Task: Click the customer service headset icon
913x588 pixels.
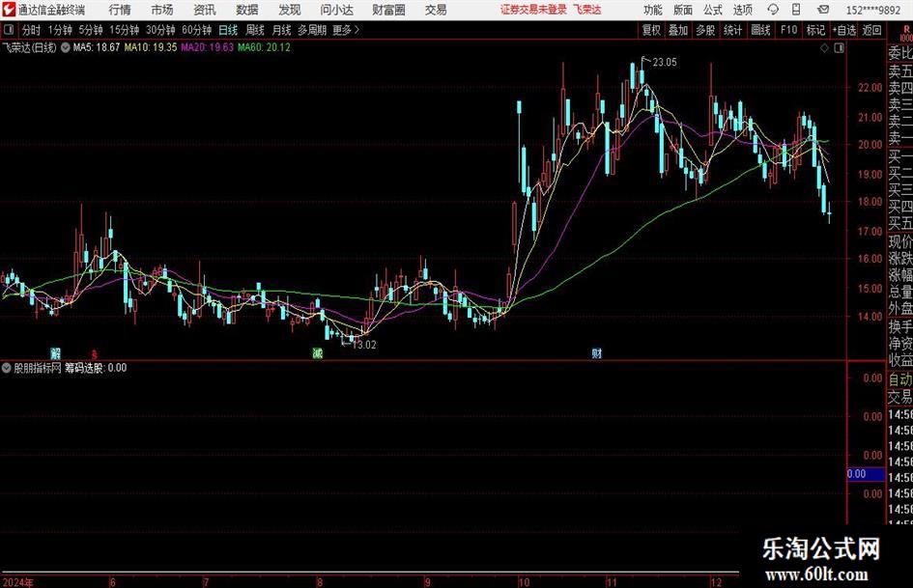Action: pos(773,10)
